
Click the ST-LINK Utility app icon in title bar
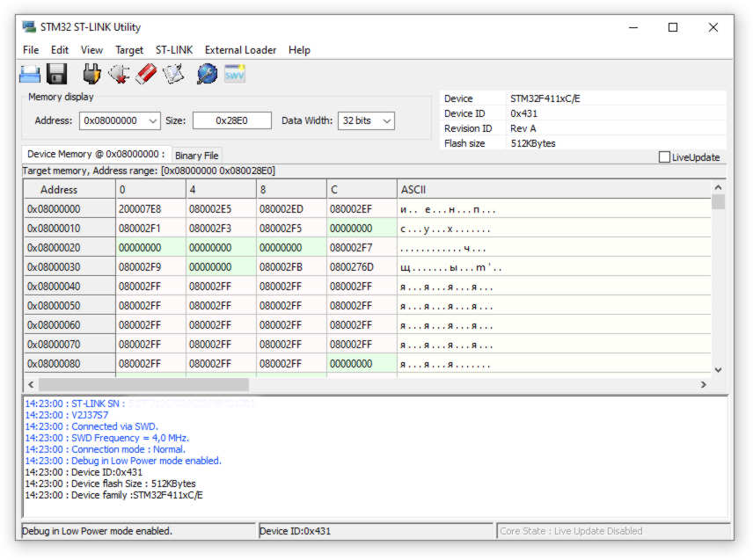[x=29, y=27]
